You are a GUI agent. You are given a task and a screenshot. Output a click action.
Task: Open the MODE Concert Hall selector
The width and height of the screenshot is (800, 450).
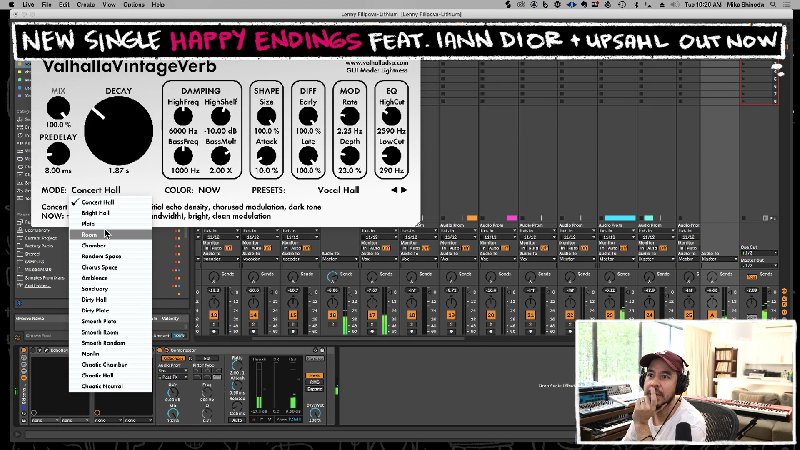coord(100,189)
